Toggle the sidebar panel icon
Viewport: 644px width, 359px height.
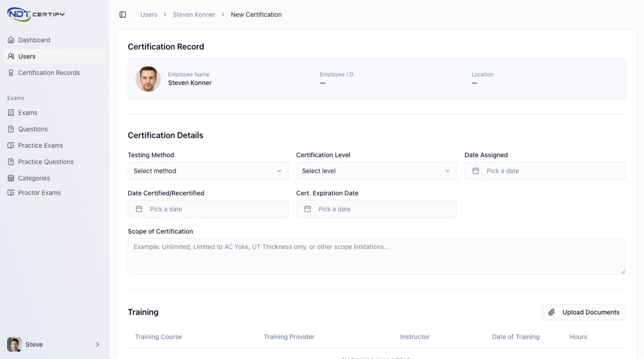coord(123,14)
